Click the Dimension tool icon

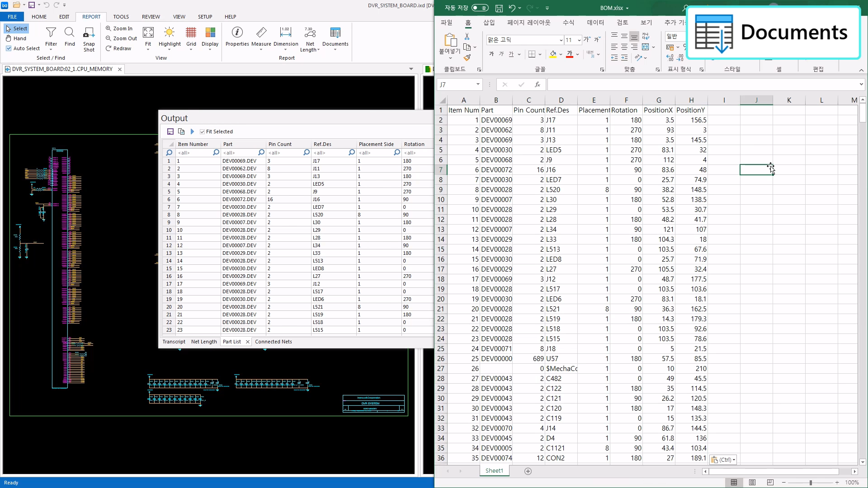coord(286,33)
